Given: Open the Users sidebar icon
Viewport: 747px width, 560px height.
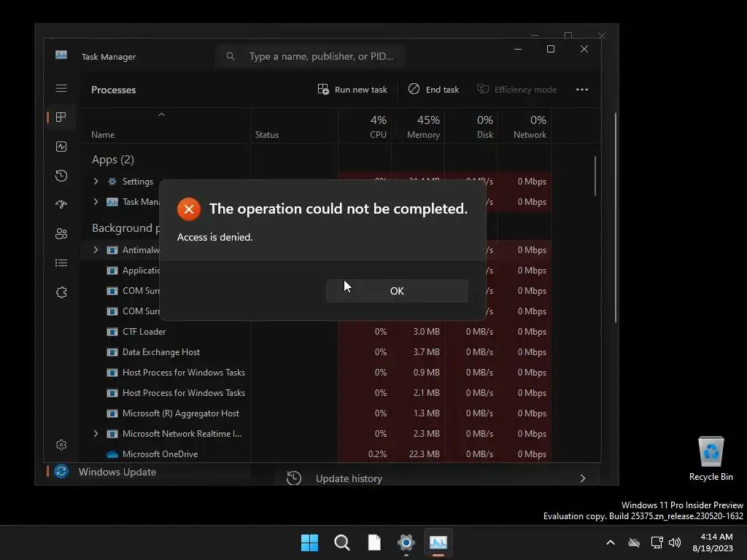Looking at the screenshot, I should [61, 234].
